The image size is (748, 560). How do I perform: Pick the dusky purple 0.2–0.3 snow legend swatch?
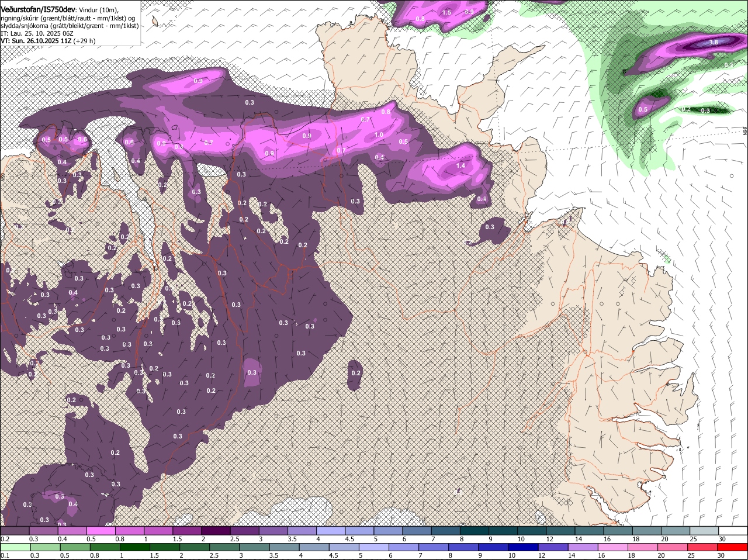pos(15,530)
